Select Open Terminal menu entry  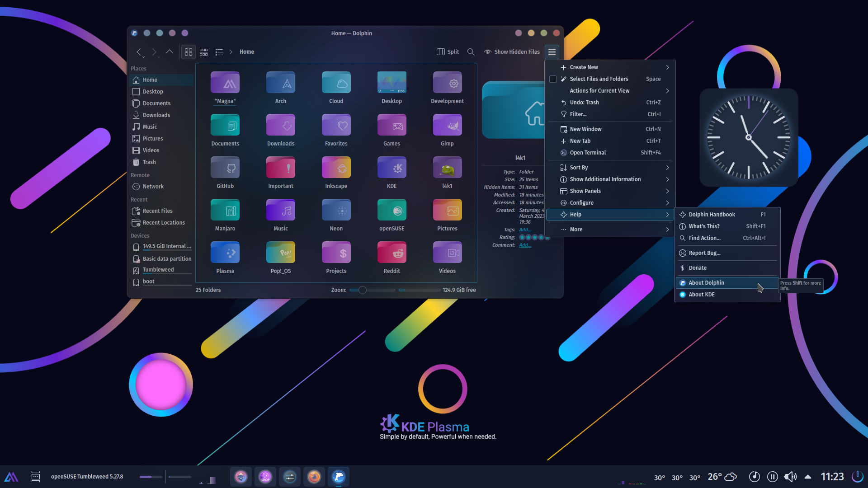(610, 153)
